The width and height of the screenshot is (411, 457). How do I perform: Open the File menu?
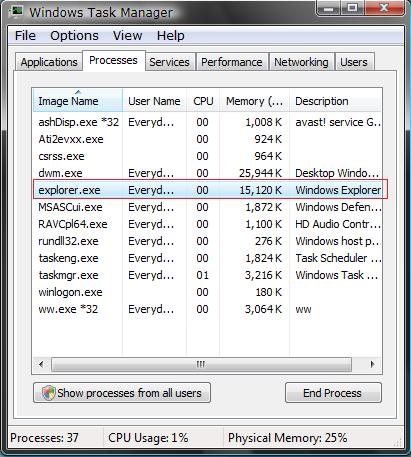25,36
